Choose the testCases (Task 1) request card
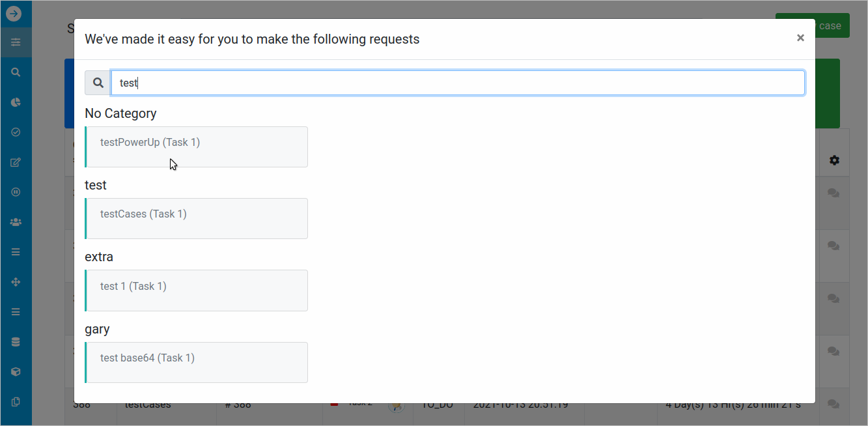Screen dimensions: 868x426 tap(197, 218)
